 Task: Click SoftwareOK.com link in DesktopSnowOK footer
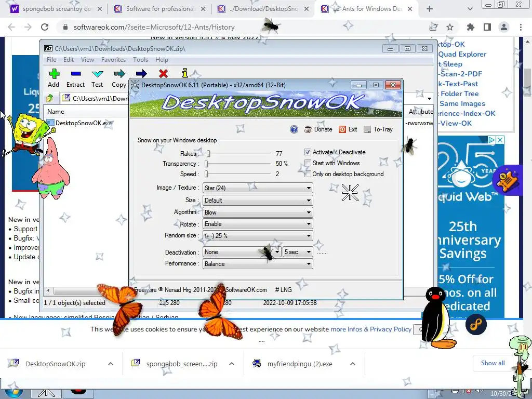coord(246,290)
